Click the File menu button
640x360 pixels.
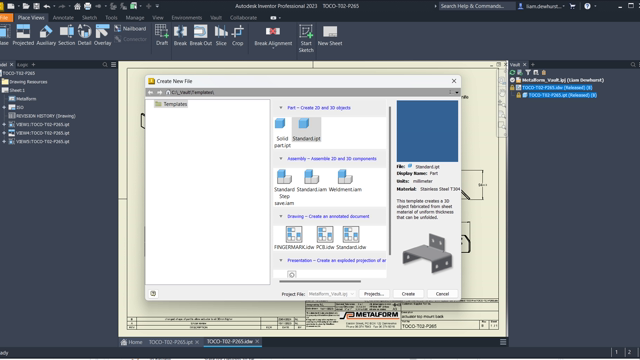[6, 18]
